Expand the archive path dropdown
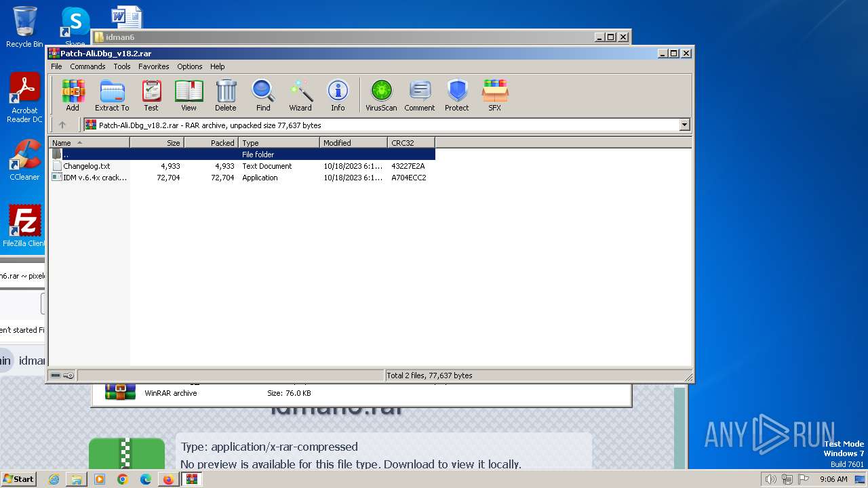Viewport: 868px width, 488px height. click(x=684, y=125)
